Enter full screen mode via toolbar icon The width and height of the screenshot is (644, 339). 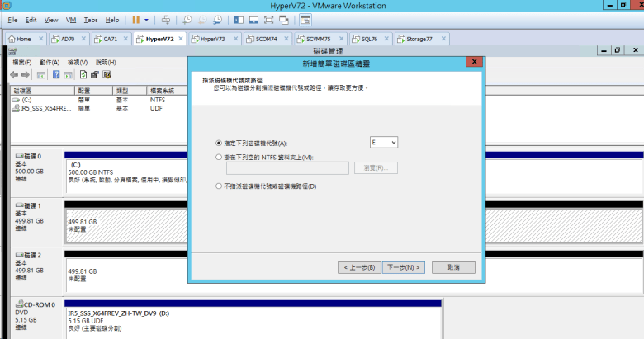(x=267, y=19)
